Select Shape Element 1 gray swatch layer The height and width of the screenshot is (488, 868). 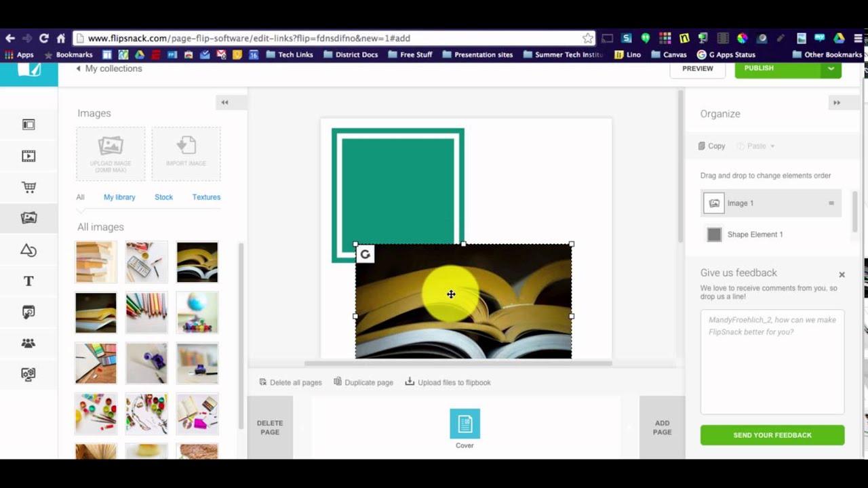pyautogui.click(x=714, y=235)
